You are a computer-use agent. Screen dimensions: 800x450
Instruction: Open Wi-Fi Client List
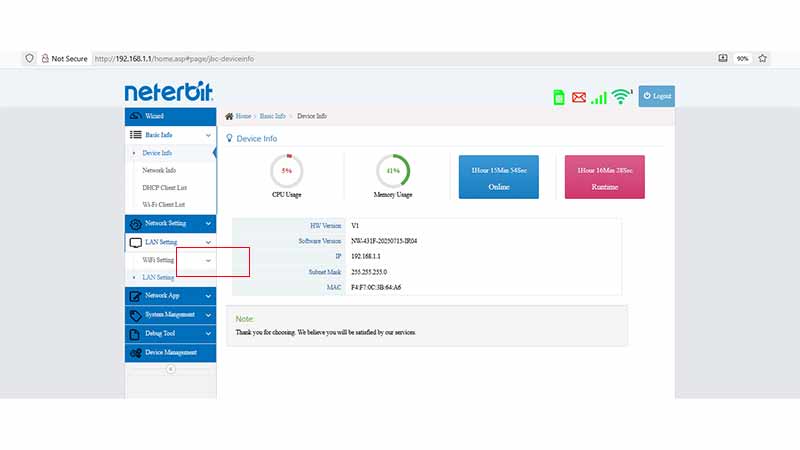coord(163,205)
